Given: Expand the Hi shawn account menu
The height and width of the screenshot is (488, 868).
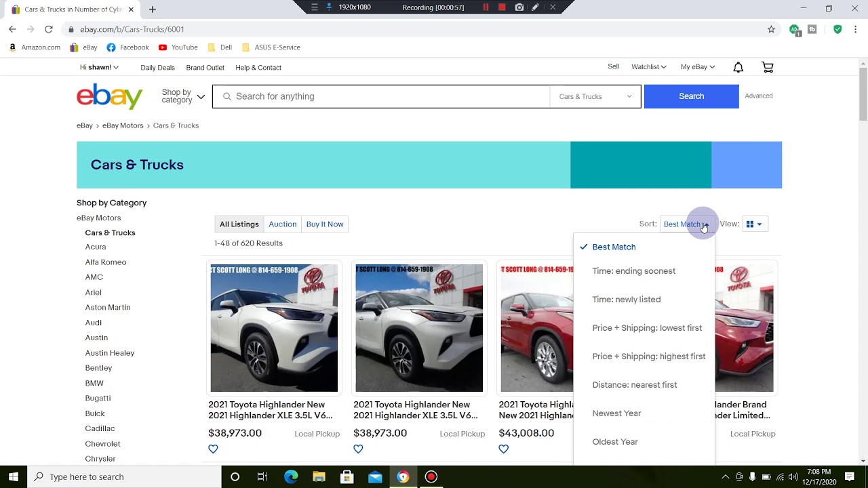Looking at the screenshot, I should [x=99, y=67].
